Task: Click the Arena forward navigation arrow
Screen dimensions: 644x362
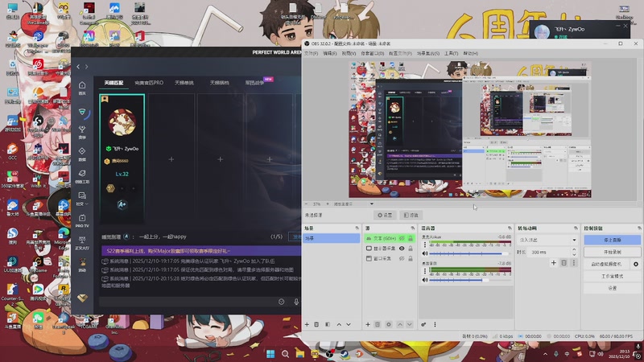Action: [x=86, y=67]
